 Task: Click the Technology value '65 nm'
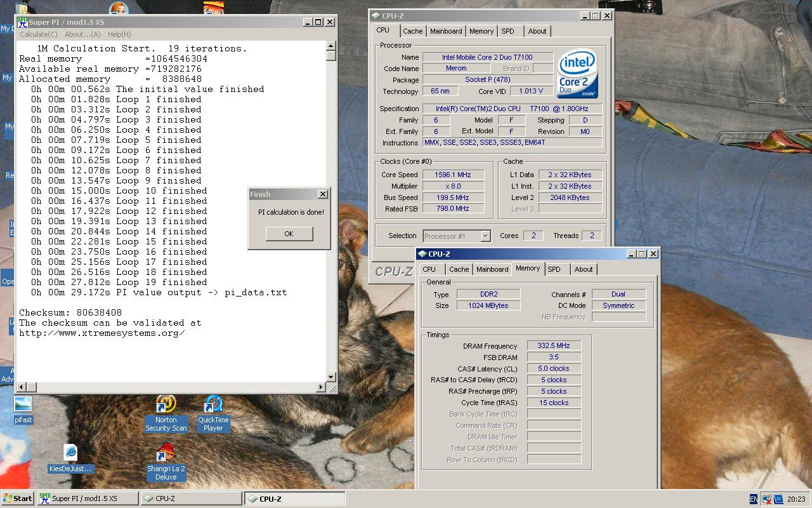coord(440,91)
